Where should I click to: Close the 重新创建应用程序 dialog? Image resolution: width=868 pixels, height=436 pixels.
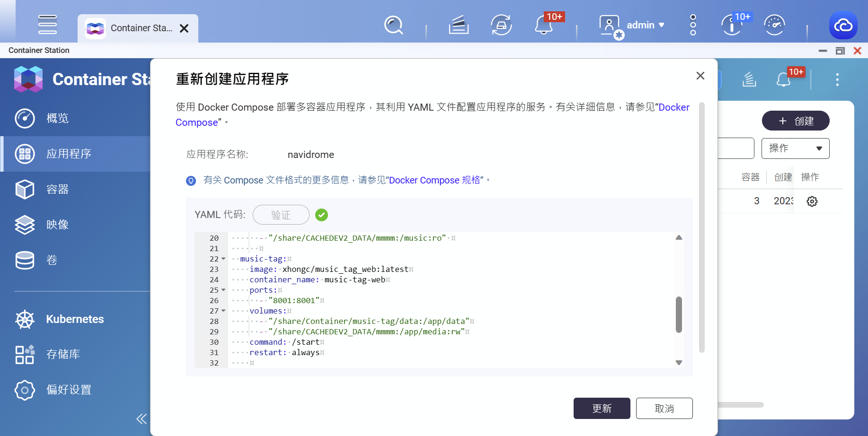700,76
